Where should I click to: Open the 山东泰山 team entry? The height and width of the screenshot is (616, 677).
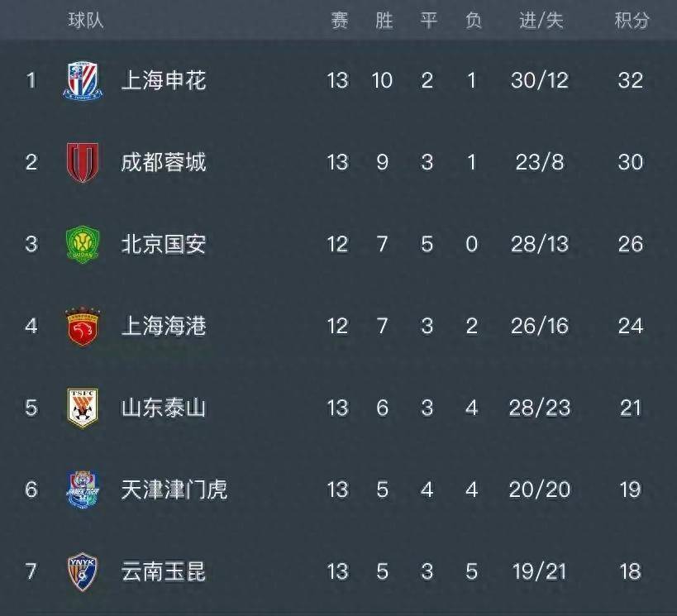coord(164,408)
